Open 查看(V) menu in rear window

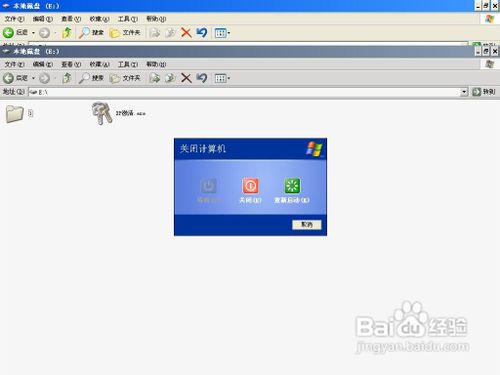(71, 19)
